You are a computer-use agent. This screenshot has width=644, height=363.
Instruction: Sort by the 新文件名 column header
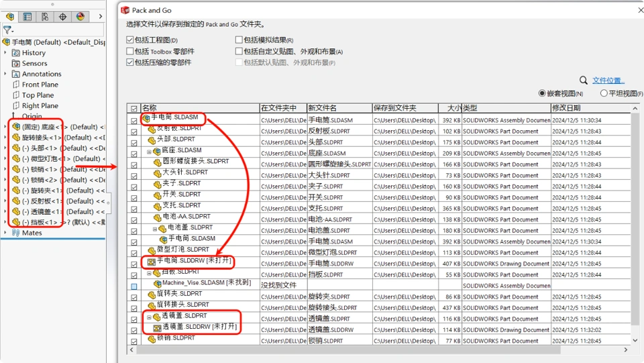pos(339,108)
